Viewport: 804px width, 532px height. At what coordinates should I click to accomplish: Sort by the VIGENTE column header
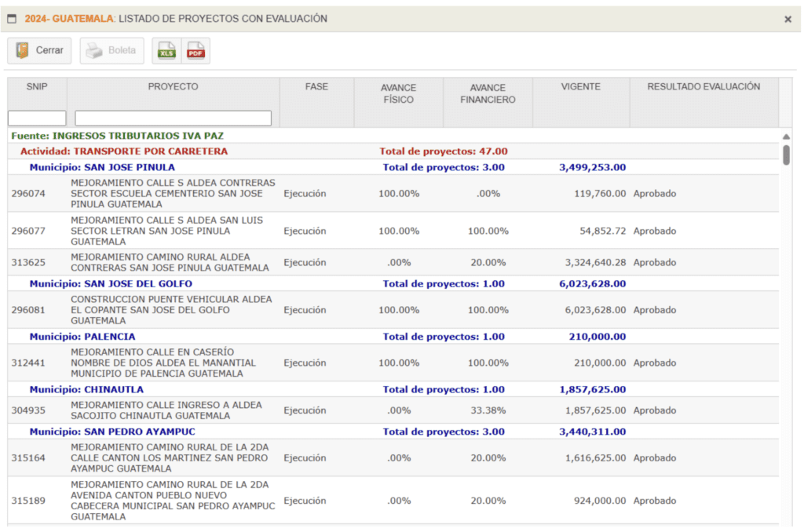click(x=580, y=87)
